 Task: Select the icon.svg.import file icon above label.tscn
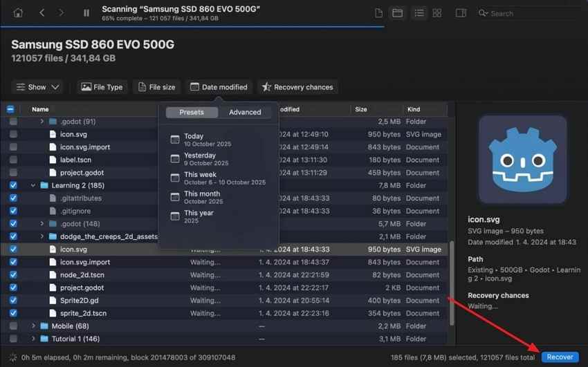click(x=53, y=147)
